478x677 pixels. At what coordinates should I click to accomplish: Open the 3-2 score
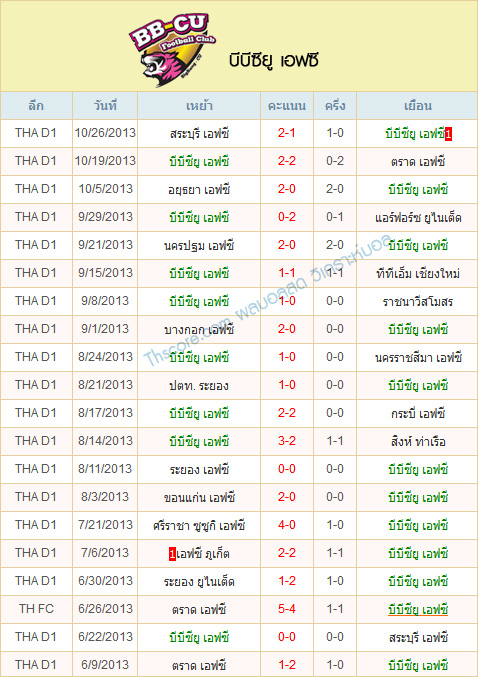[287, 441]
